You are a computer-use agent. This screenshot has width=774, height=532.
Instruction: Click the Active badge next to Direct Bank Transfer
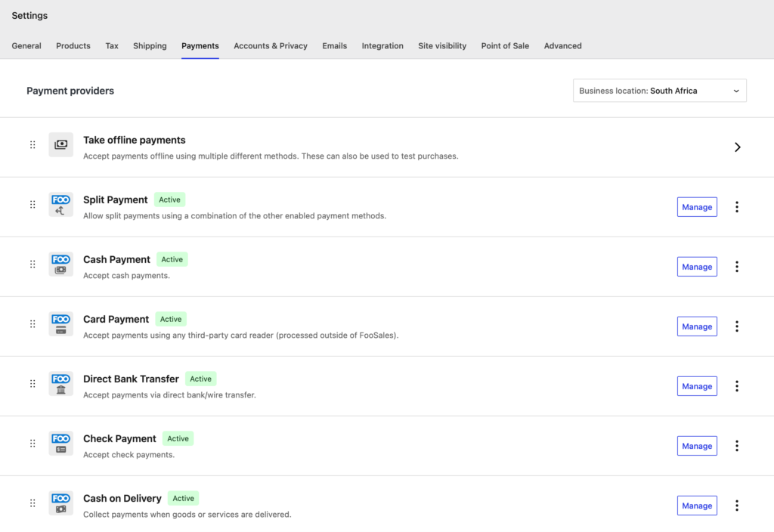pyautogui.click(x=200, y=379)
